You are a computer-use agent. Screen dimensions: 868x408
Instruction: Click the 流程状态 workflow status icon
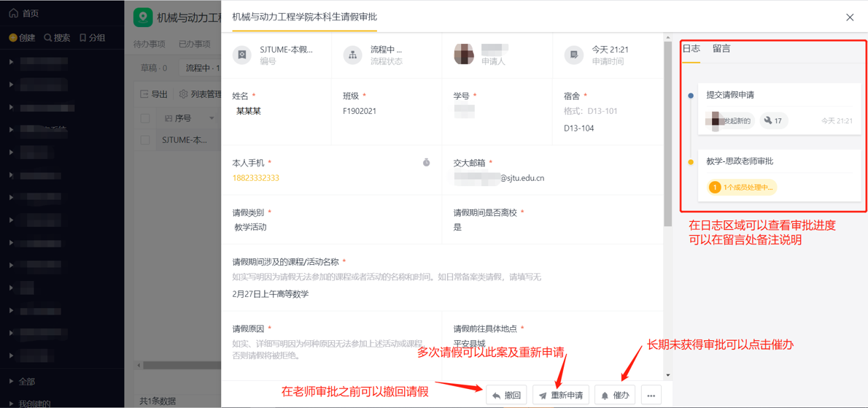pos(352,55)
